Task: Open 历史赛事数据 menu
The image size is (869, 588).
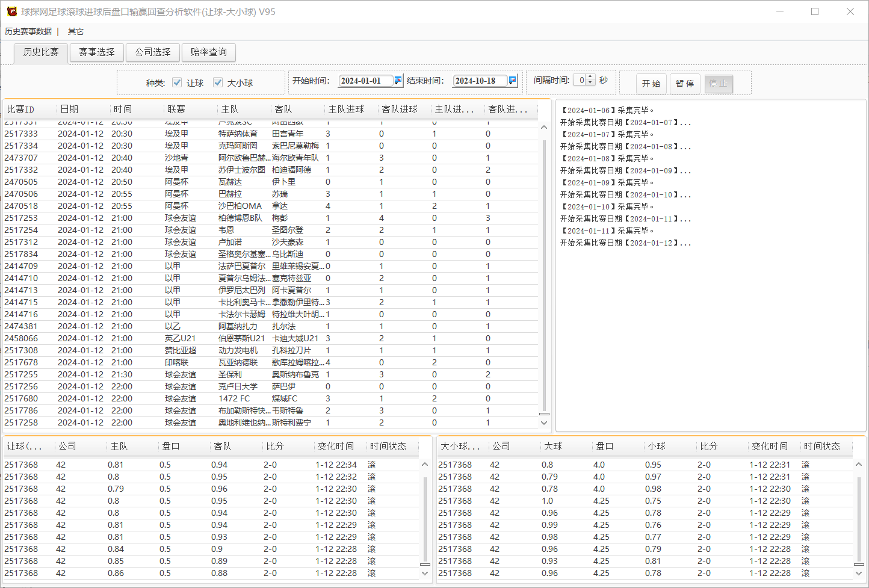Action: (x=28, y=31)
